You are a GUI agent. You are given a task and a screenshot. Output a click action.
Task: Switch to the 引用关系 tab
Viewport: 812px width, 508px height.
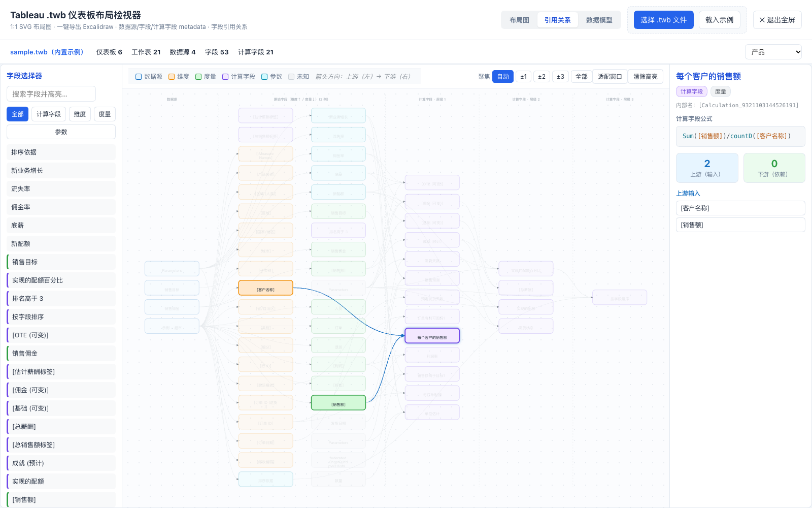click(x=557, y=20)
